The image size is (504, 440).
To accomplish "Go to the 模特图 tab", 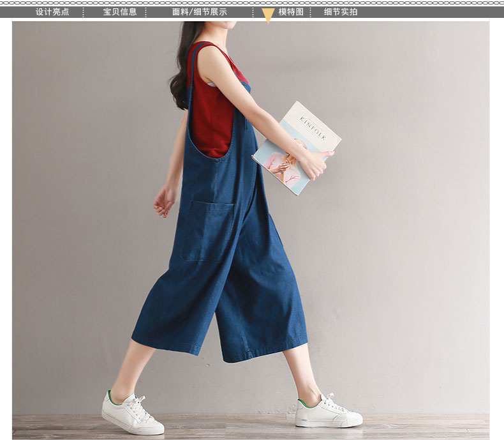I will pyautogui.click(x=291, y=12).
